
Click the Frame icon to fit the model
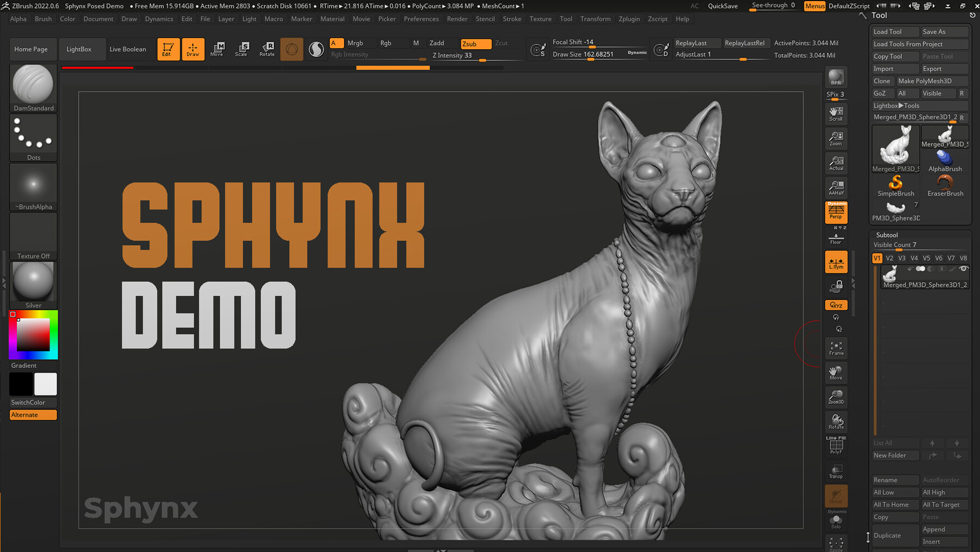pyautogui.click(x=836, y=348)
